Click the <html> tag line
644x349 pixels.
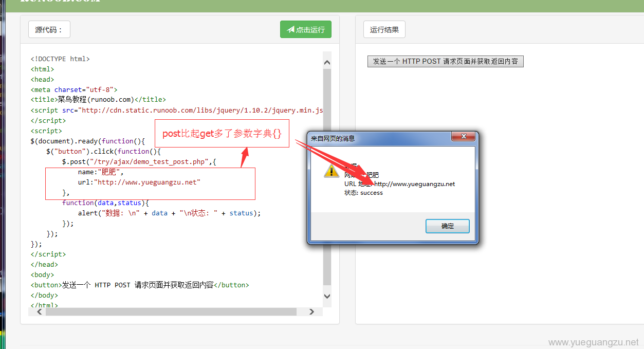point(42,69)
